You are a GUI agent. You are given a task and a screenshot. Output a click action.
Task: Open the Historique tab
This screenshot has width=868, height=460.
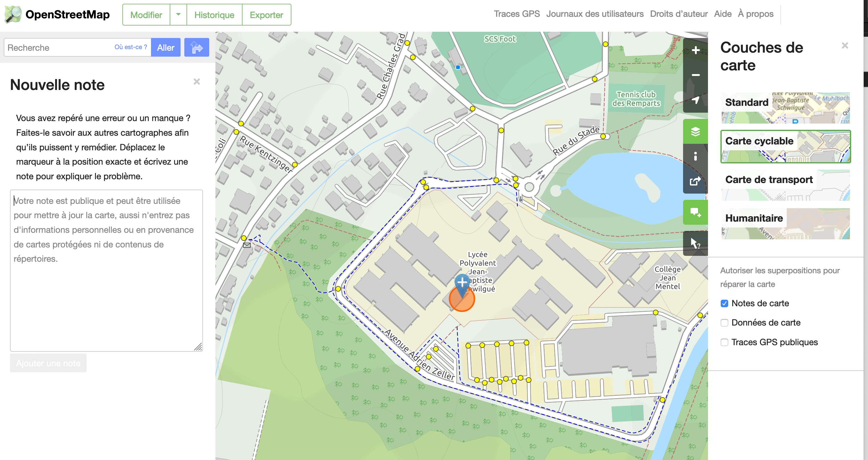(x=214, y=15)
